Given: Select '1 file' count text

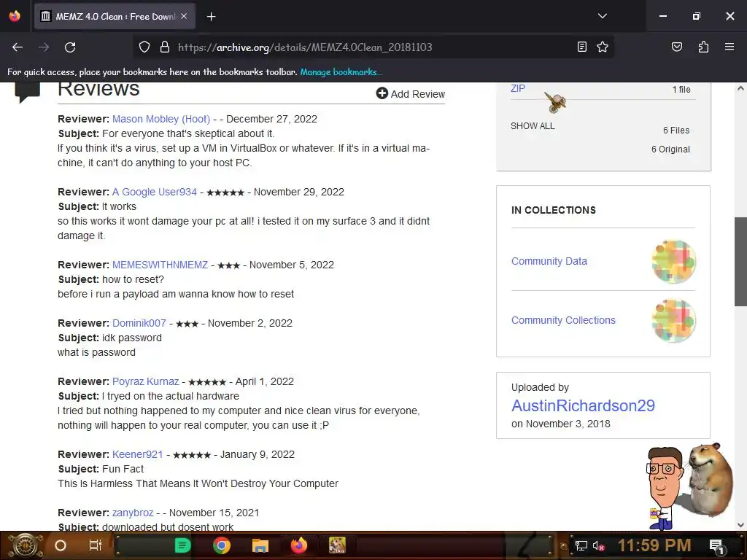Looking at the screenshot, I should [681, 90].
